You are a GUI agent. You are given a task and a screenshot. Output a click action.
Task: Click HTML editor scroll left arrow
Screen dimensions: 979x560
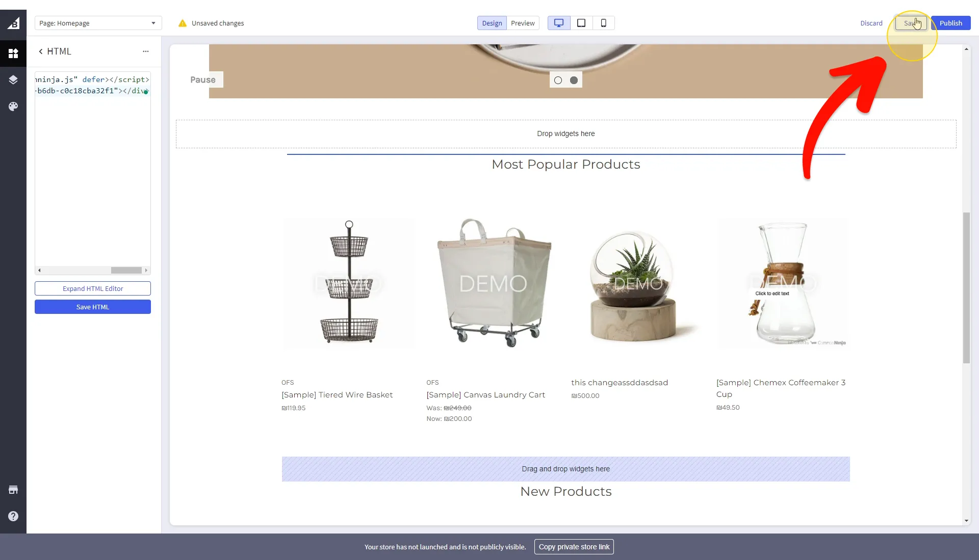39,270
